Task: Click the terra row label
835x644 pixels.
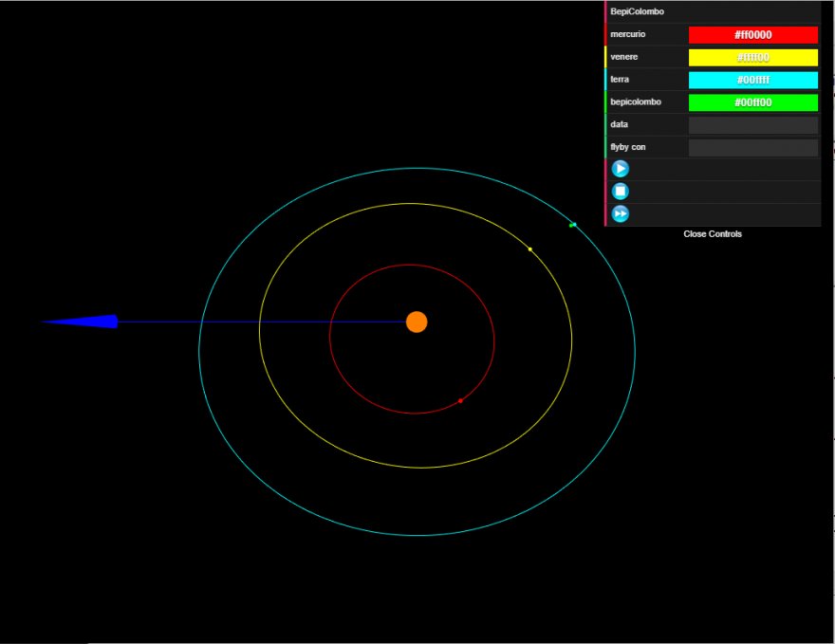Action: [620, 81]
